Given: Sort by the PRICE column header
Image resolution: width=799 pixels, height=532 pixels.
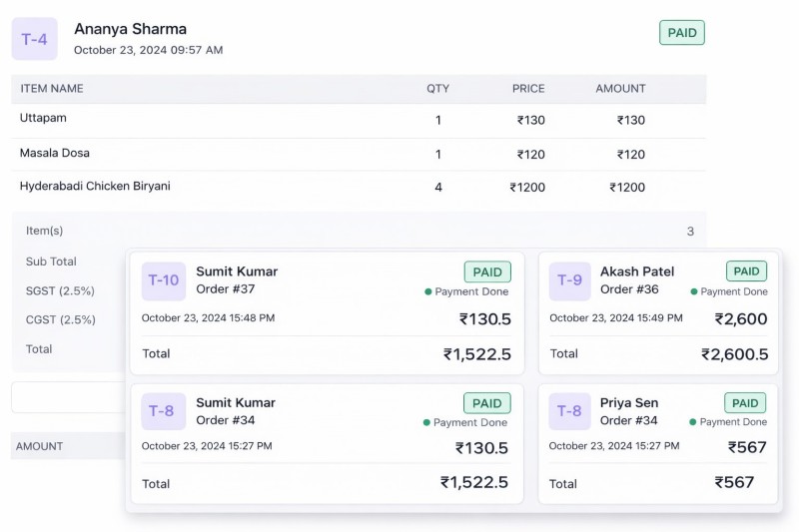Looking at the screenshot, I should (x=528, y=89).
